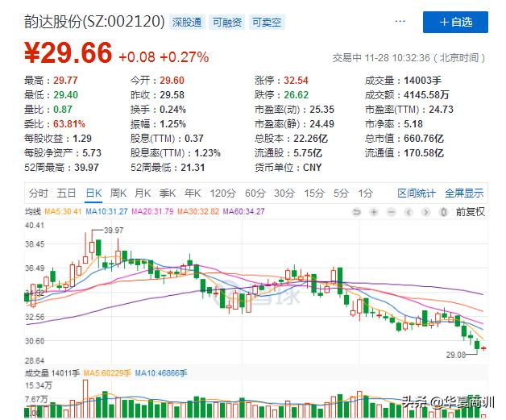The width and height of the screenshot is (506, 420).
Task: Pan chart right with right chevron icon
Action: (x=426, y=212)
